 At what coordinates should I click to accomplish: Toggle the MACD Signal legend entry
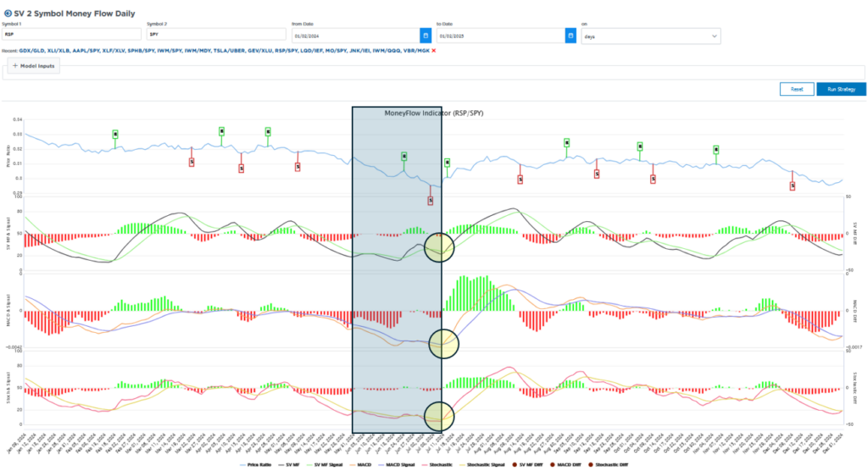(397, 464)
